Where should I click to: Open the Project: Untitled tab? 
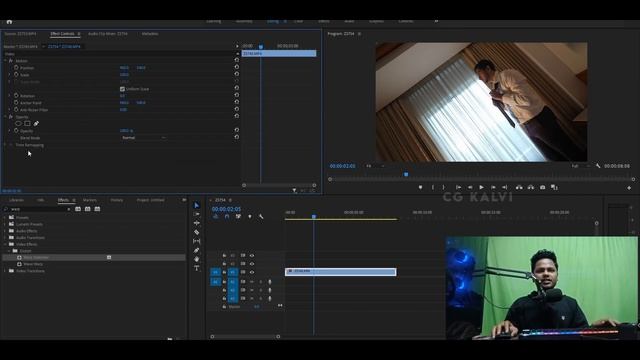pos(151,200)
